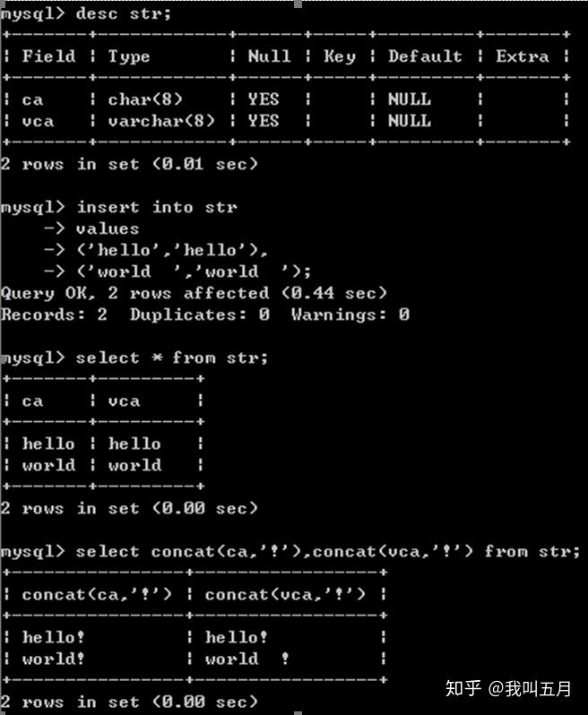Click the Type column header
This screenshot has height=715, width=588.
(x=129, y=57)
